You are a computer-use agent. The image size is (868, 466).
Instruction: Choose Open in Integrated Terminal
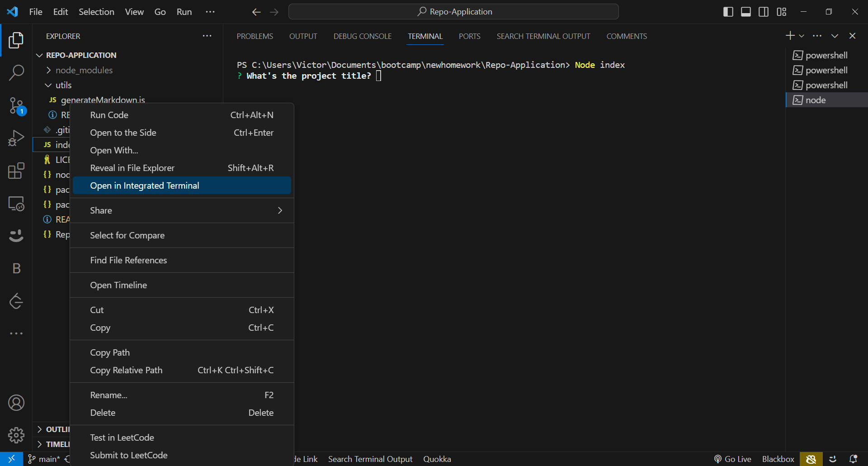coord(145,185)
